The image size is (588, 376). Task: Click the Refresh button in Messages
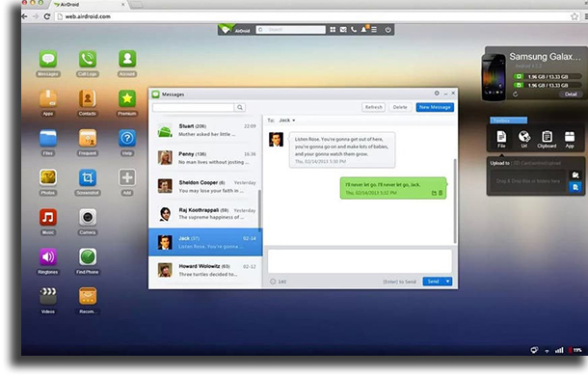click(373, 107)
